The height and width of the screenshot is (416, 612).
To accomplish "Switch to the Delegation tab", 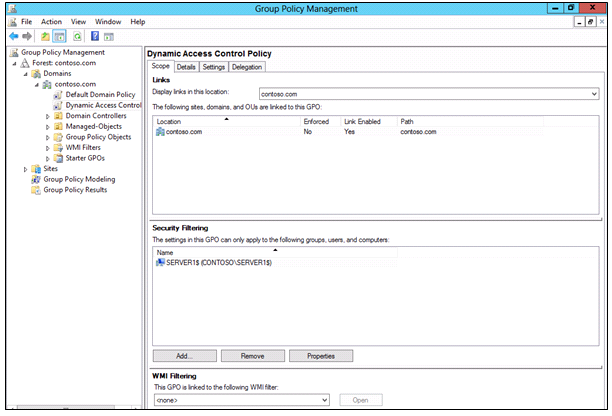I will coord(247,67).
